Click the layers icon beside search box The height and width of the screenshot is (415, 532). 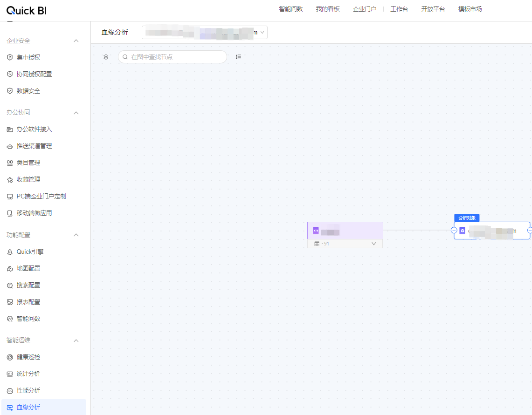click(x=106, y=57)
